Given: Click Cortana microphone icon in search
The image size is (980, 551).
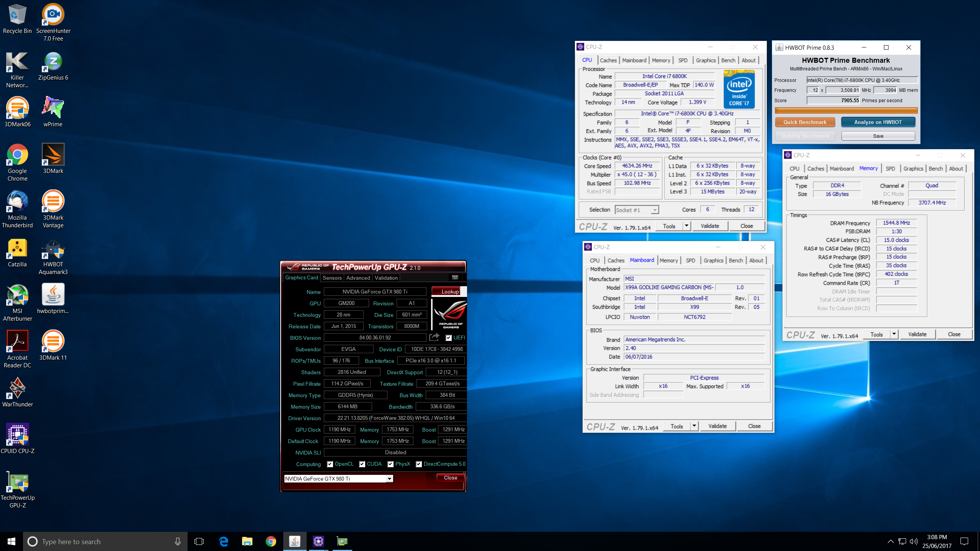Looking at the screenshot, I should tap(178, 541).
